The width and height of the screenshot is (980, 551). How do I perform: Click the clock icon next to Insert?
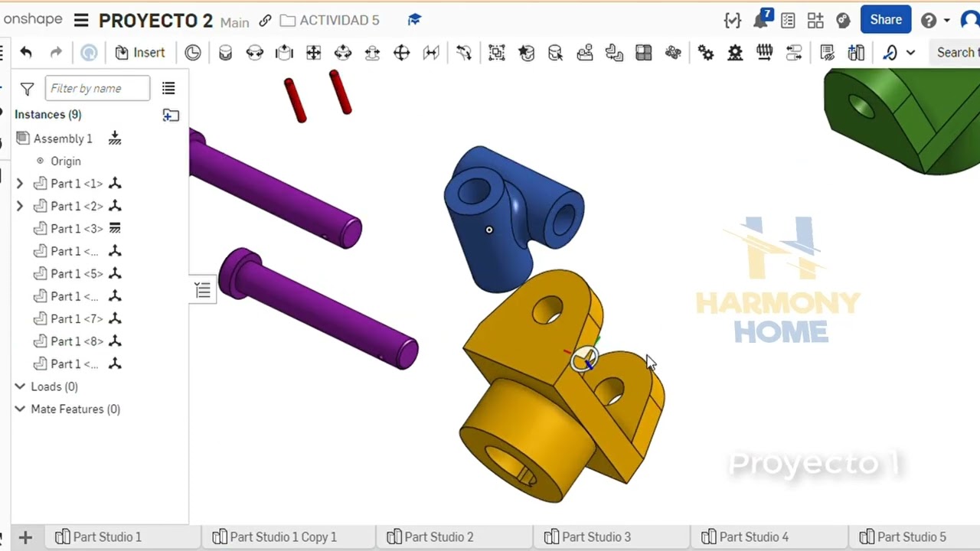(192, 52)
